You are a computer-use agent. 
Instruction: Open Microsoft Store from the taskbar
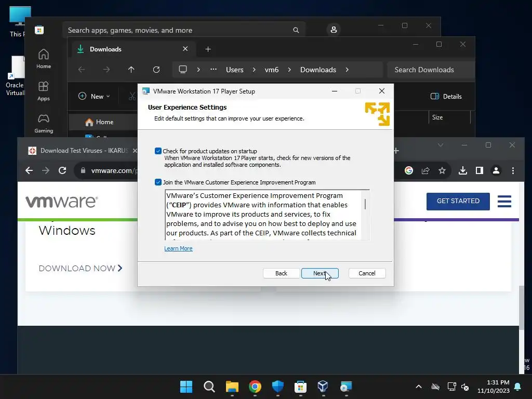coord(300,387)
